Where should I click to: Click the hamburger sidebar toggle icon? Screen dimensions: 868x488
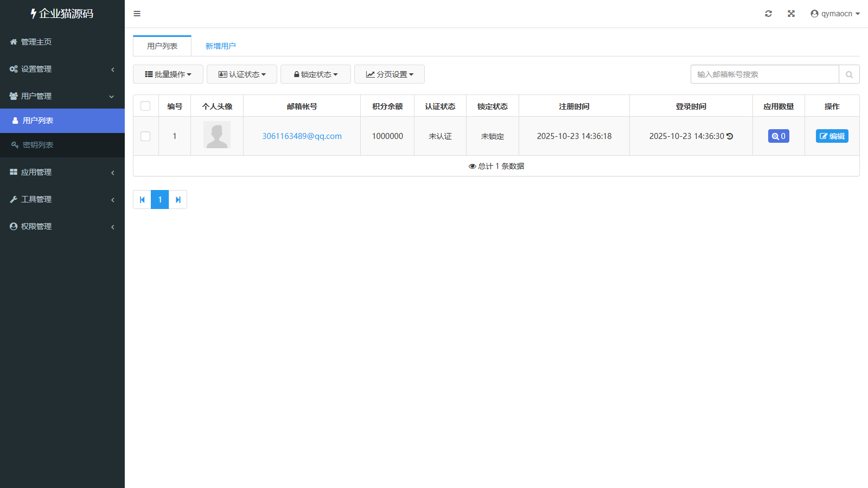pos(137,14)
